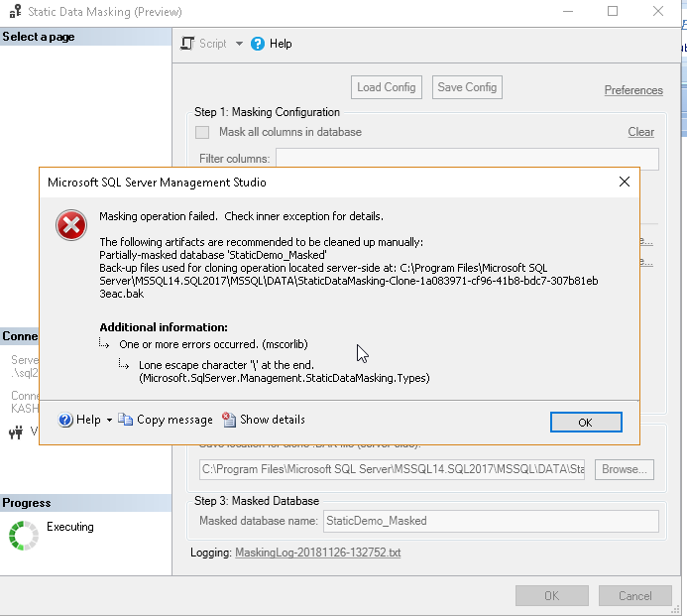Click the Executing progress spinner

(24, 536)
